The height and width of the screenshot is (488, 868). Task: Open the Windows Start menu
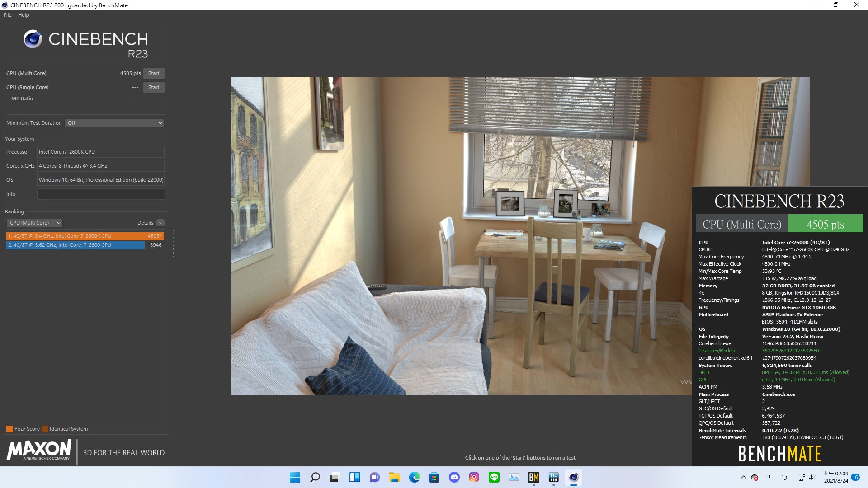click(295, 477)
